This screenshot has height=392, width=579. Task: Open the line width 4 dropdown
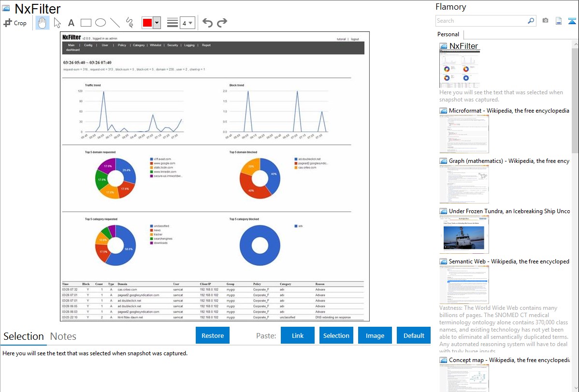tap(188, 23)
